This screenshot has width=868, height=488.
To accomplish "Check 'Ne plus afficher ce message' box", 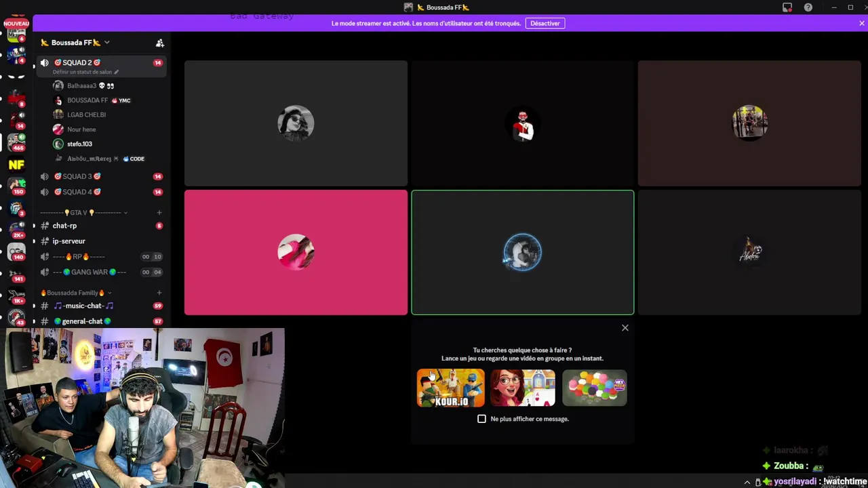I will pyautogui.click(x=482, y=419).
